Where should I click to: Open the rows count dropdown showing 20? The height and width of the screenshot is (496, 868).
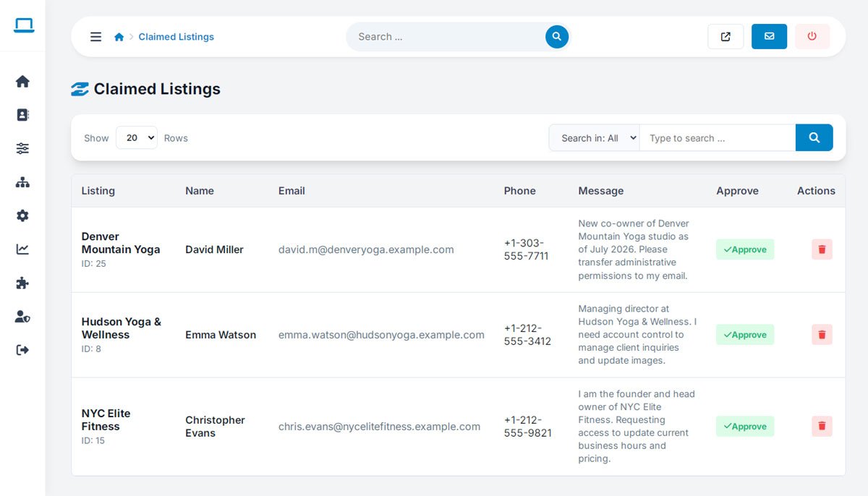click(137, 137)
